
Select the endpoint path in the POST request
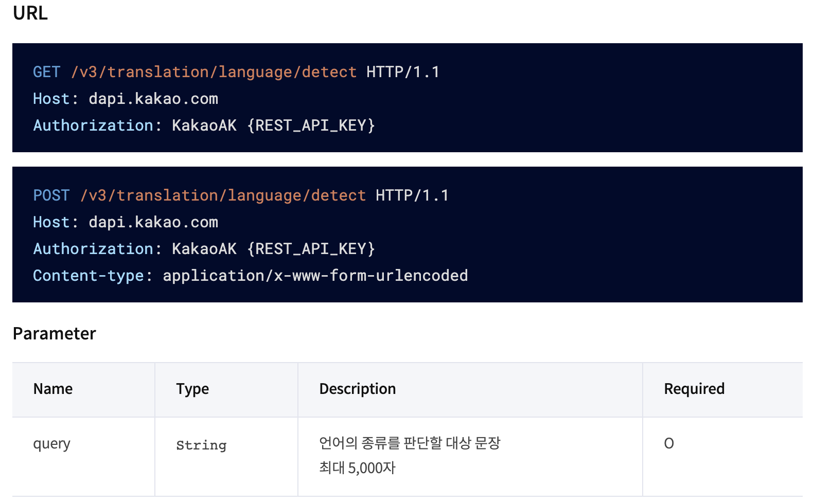[x=223, y=195]
